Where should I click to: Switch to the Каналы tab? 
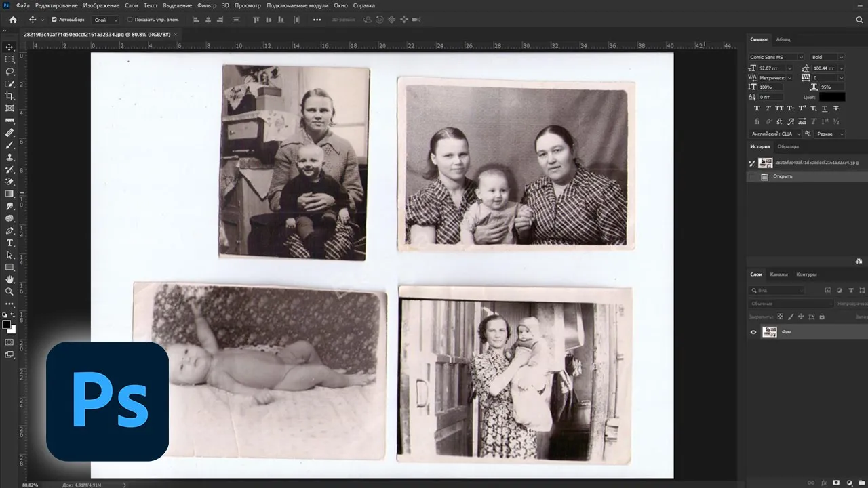pyautogui.click(x=778, y=274)
